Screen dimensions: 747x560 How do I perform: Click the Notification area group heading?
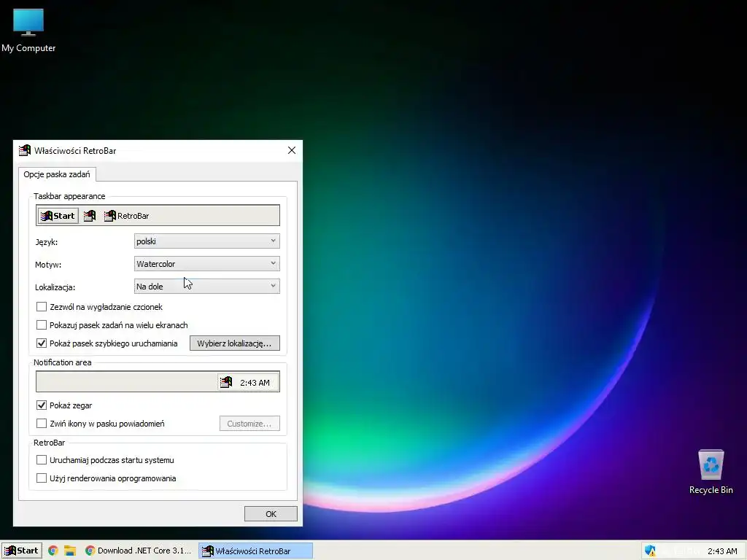[x=63, y=362]
